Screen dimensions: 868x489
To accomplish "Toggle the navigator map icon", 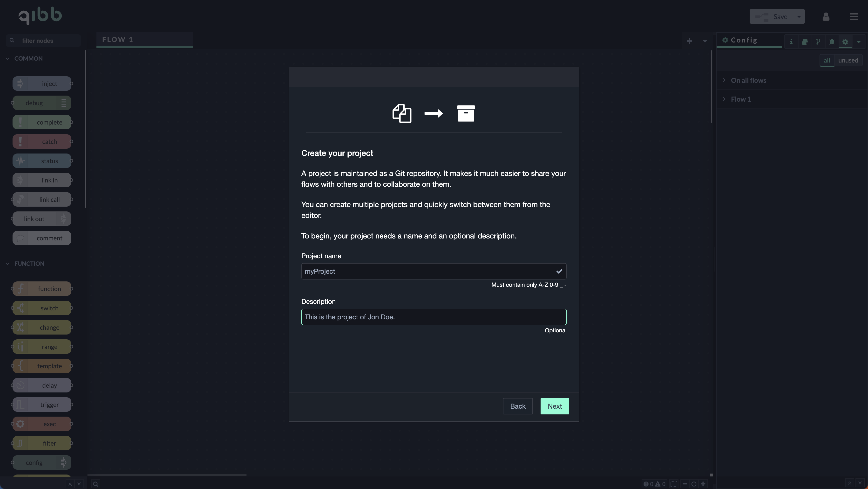I will pyautogui.click(x=674, y=484).
